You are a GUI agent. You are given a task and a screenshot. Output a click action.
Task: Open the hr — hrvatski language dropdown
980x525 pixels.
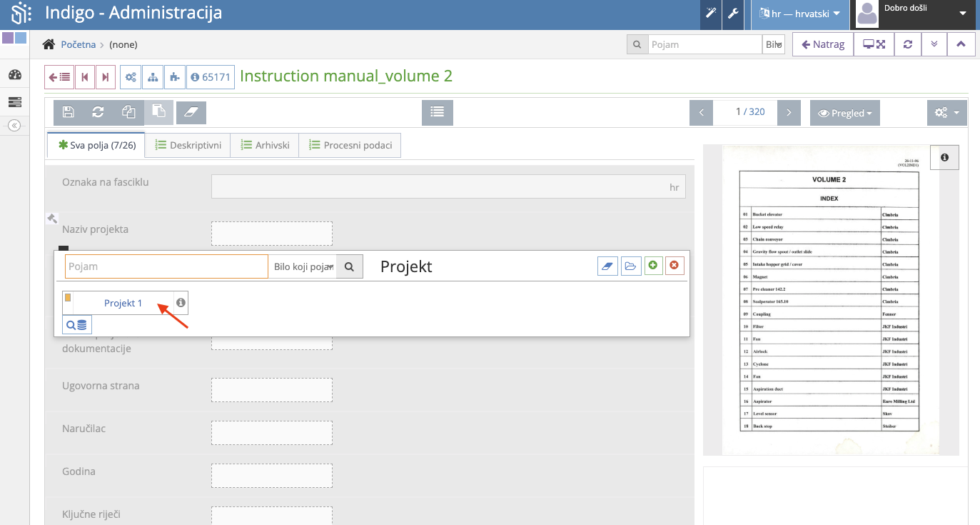point(799,14)
